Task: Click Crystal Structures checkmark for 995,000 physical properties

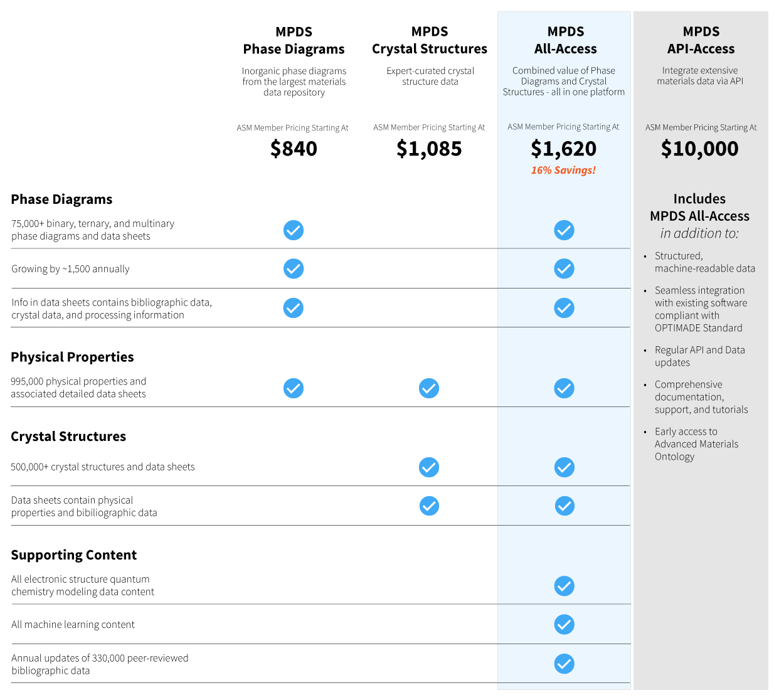Action: [x=429, y=388]
